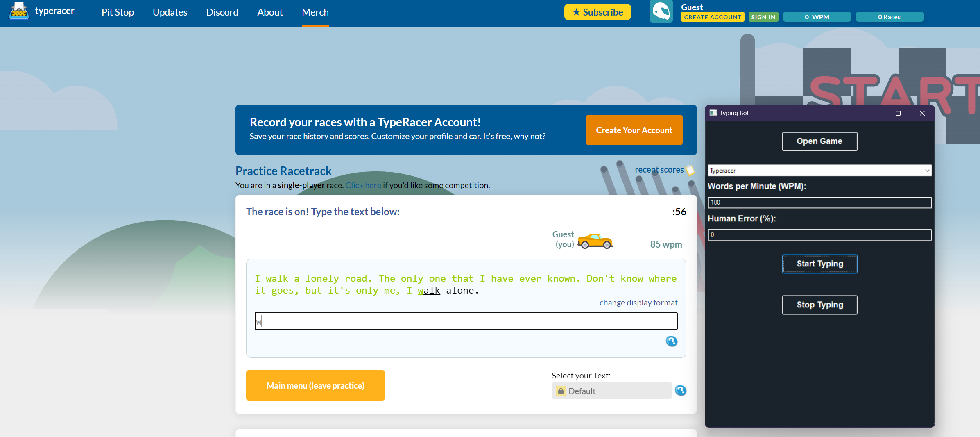Open the Updates page
980x437 pixels.
170,12
